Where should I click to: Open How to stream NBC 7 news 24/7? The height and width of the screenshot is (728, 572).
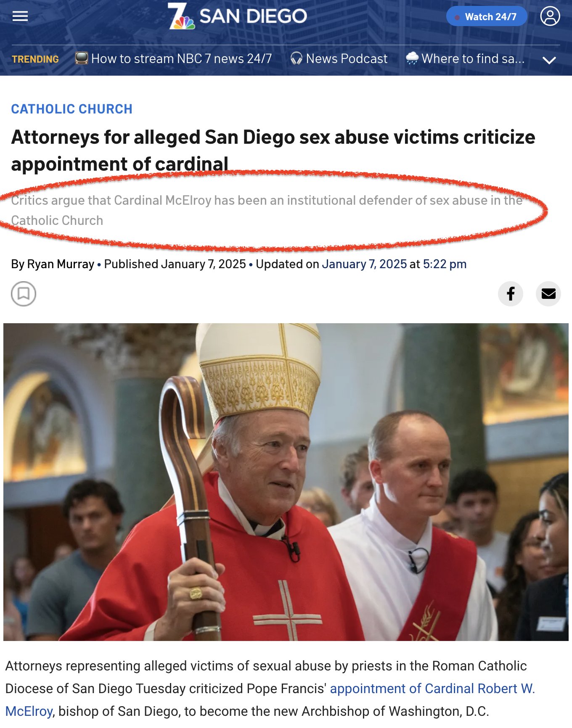[182, 58]
